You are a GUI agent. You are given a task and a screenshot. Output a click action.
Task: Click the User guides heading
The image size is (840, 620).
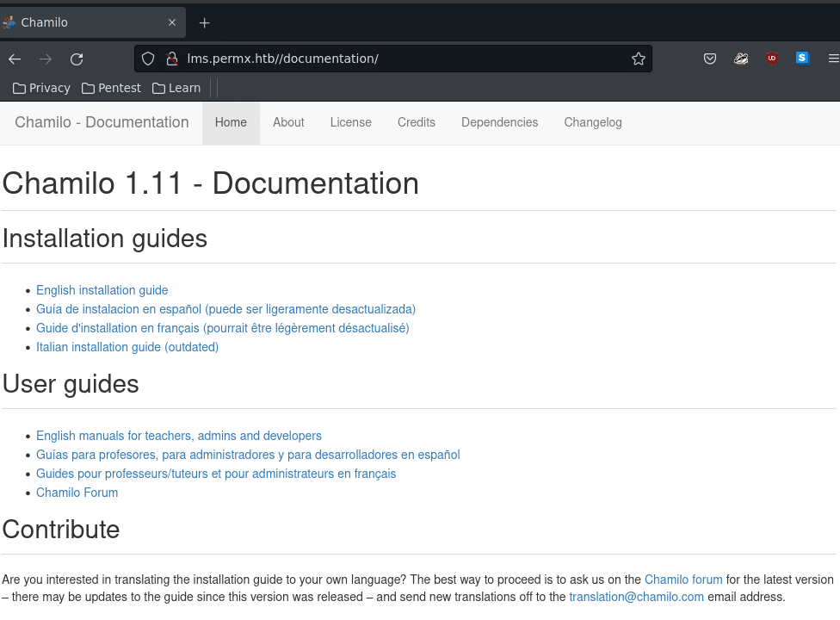pos(71,384)
